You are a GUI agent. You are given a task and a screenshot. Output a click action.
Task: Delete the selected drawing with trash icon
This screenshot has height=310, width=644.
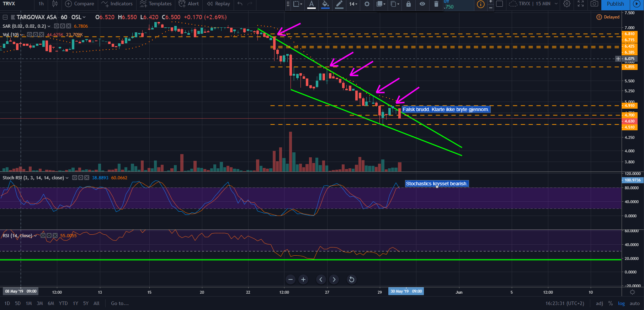point(436,4)
